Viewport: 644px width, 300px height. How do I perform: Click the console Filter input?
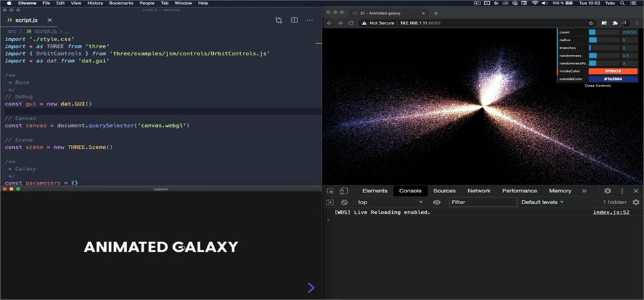[x=483, y=202]
